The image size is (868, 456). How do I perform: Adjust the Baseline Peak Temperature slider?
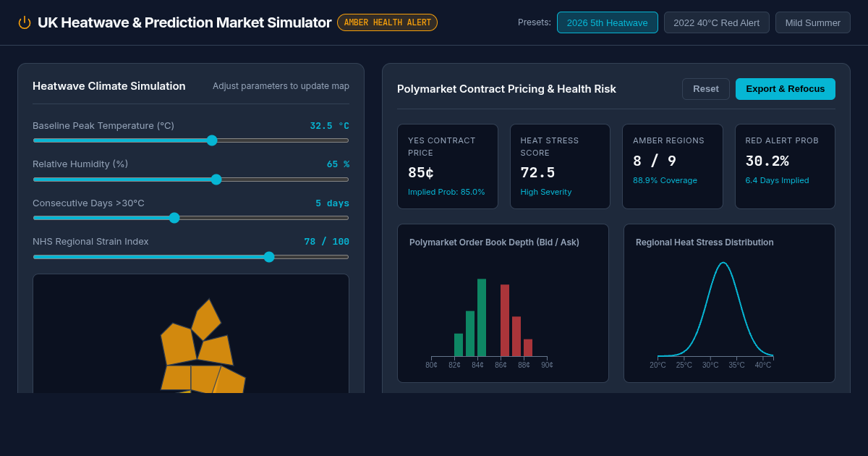(191, 140)
